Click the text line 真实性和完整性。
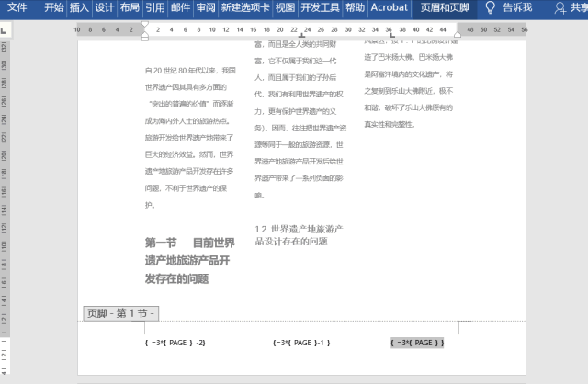 pos(390,125)
